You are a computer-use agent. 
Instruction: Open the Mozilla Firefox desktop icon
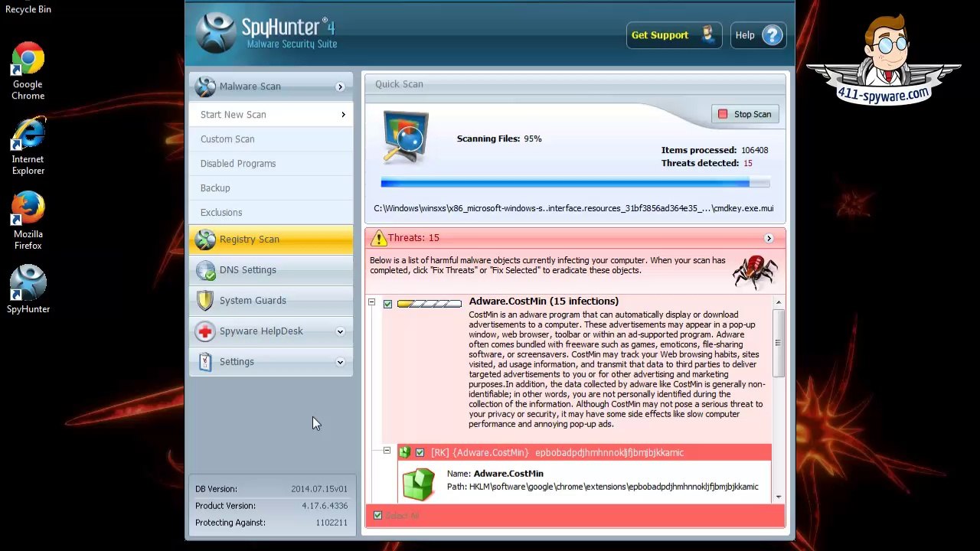28,220
